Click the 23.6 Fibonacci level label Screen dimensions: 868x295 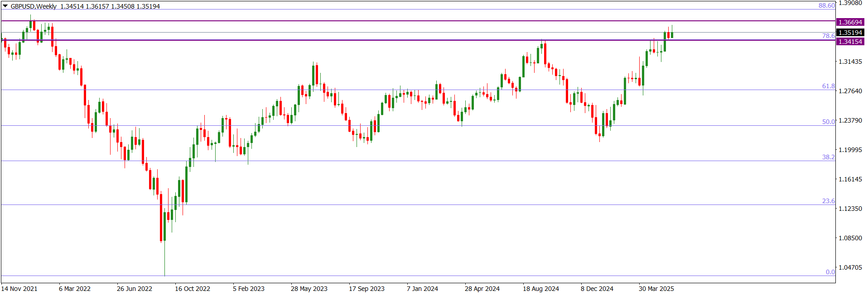(x=828, y=201)
